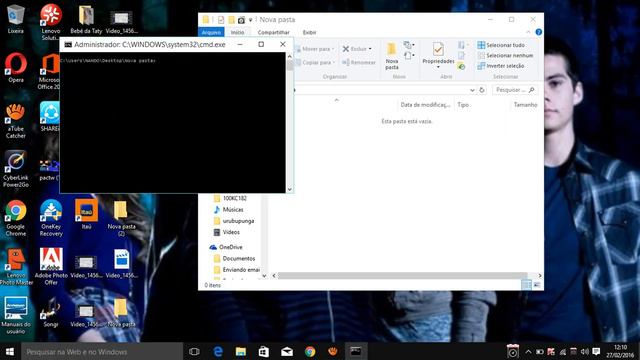This screenshot has height=360, width=640.
Task: Click Nova pasta button in Explorer ribbon
Action: pos(391,56)
